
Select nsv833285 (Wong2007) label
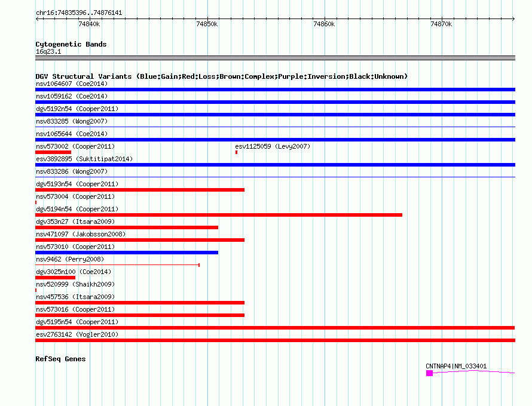pos(72,121)
